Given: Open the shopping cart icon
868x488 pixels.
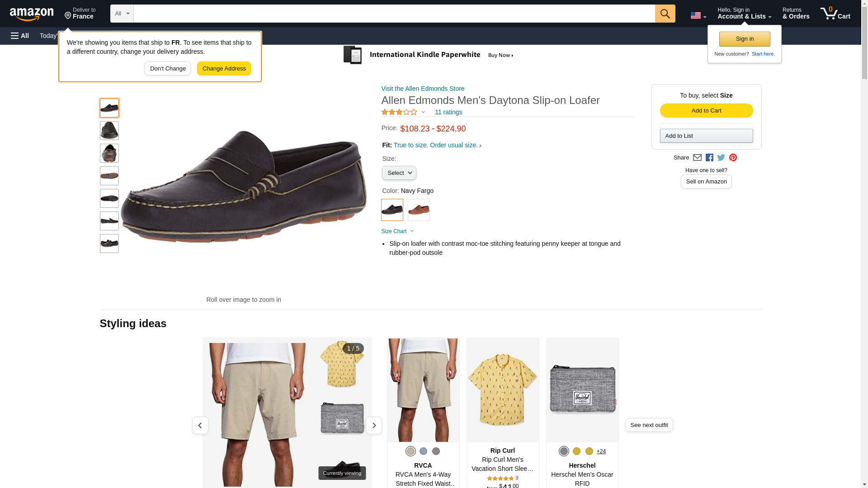Looking at the screenshot, I should 835,14.
